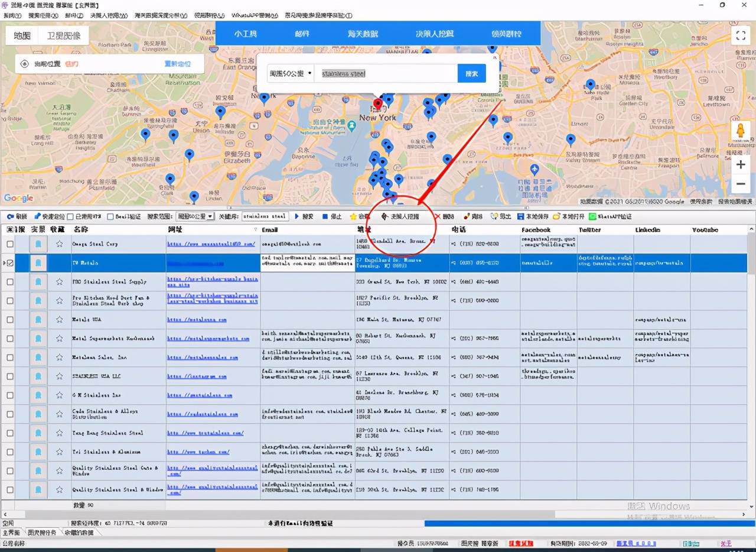Viewport: 756px width, 552px height.
Task: Star the Metals USA row
Action: point(59,320)
